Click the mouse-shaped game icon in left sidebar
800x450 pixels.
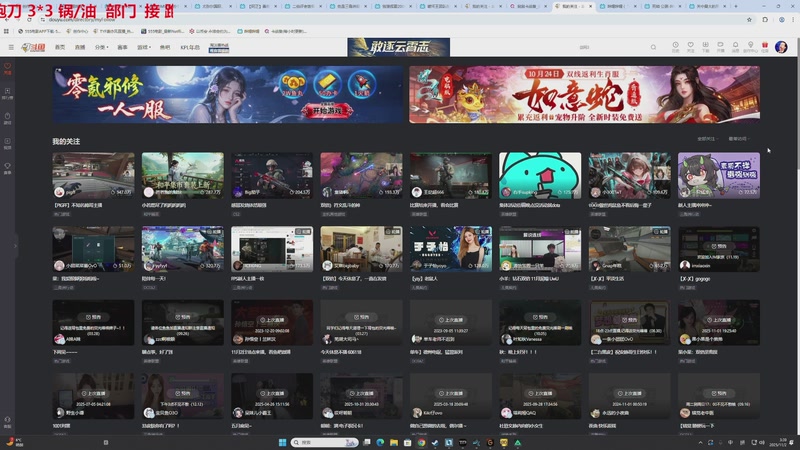(7, 118)
